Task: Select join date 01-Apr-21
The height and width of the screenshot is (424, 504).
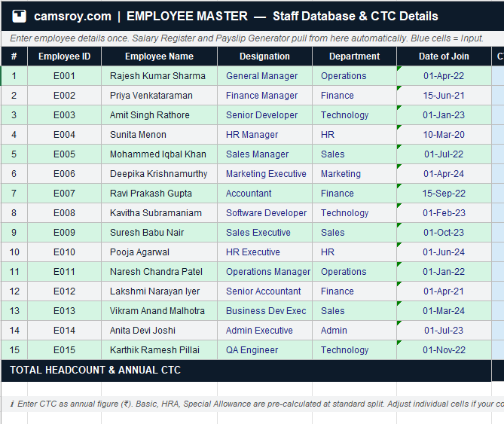Action: (444, 291)
